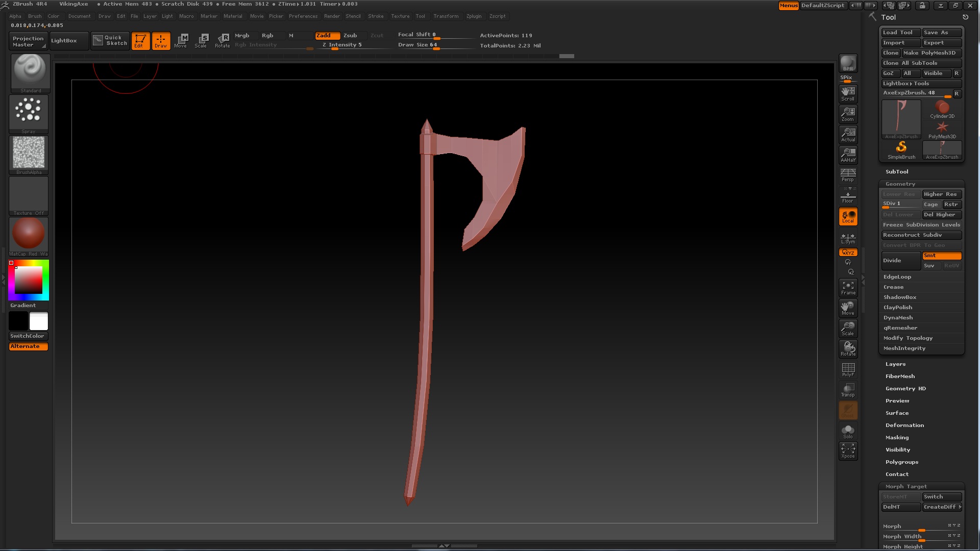The width and height of the screenshot is (980, 551).
Task: Click the Frame view icon
Action: coord(848,288)
